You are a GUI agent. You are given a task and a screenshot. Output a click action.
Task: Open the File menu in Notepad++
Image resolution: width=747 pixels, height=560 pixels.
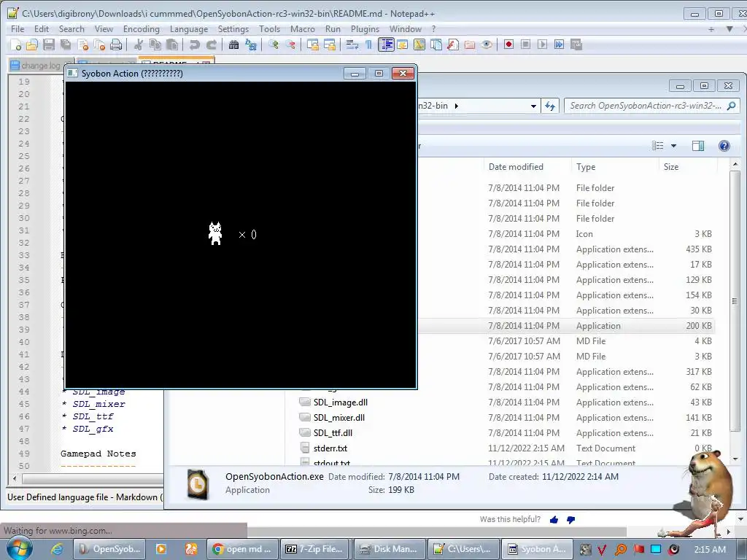pyautogui.click(x=18, y=29)
